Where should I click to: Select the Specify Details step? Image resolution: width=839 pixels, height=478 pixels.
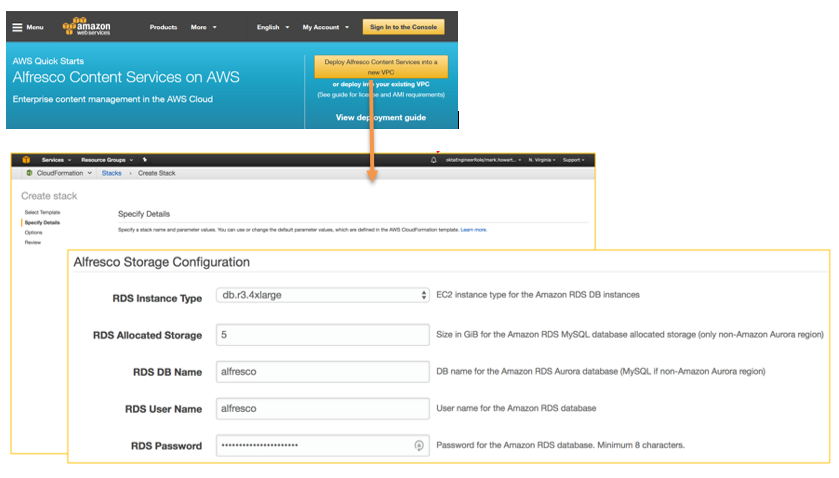click(42, 222)
